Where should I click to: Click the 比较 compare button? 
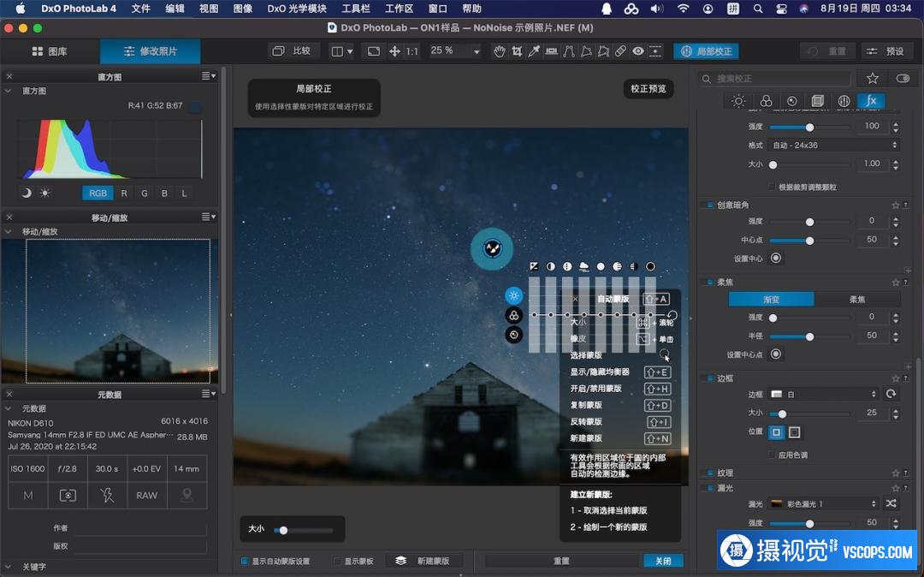(x=293, y=51)
